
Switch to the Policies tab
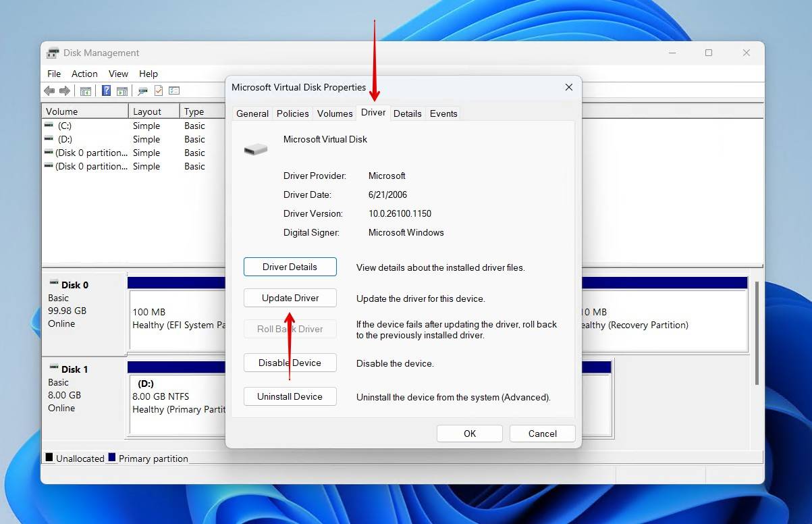[293, 113]
